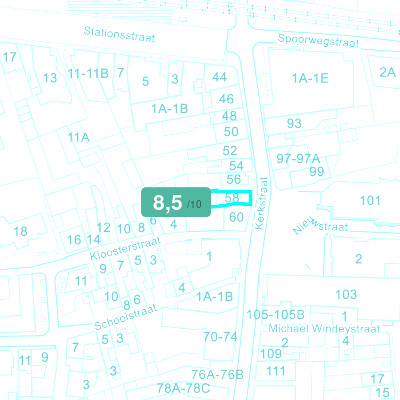Select the highlighted parcel number 58
This screenshot has height=400, width=400.
(x=232, y=198)
